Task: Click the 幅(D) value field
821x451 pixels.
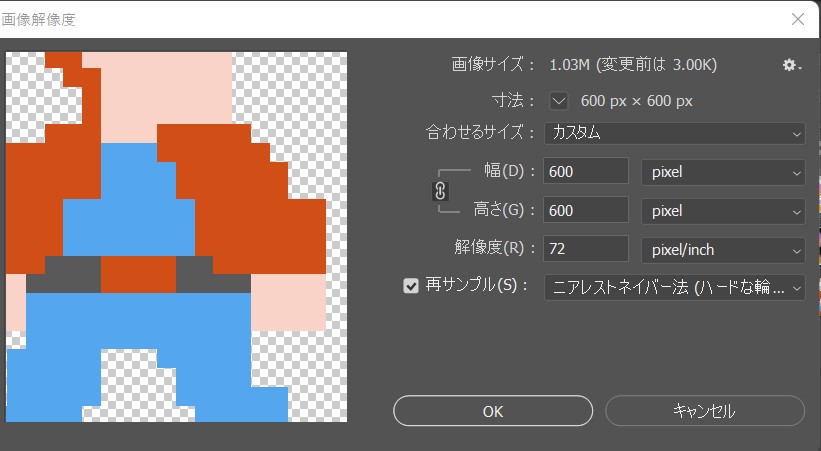Action: tap(586, 171)
